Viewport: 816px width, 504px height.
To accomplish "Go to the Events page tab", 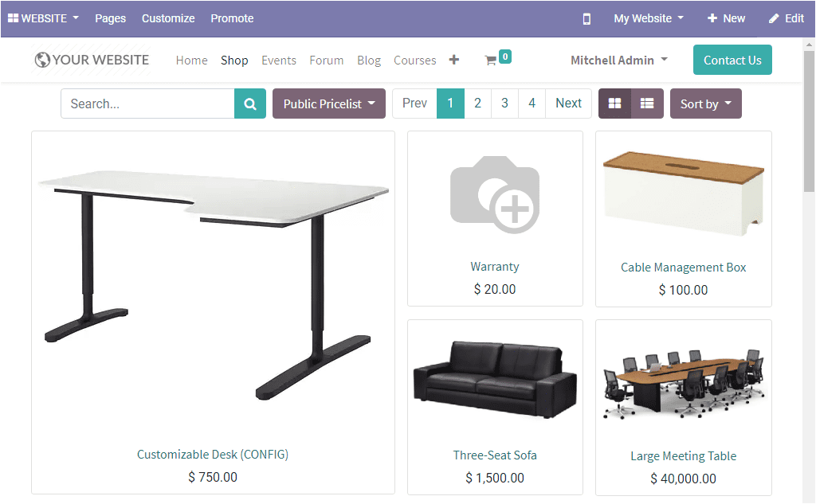I will tap(278, 61).
